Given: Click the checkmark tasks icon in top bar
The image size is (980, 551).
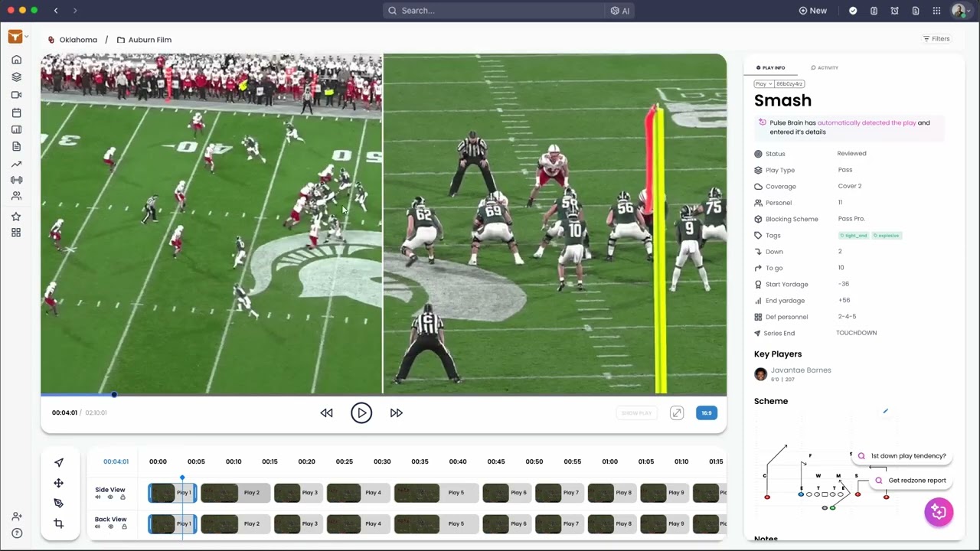Looking at the screenshot, I should coord(853,11).
